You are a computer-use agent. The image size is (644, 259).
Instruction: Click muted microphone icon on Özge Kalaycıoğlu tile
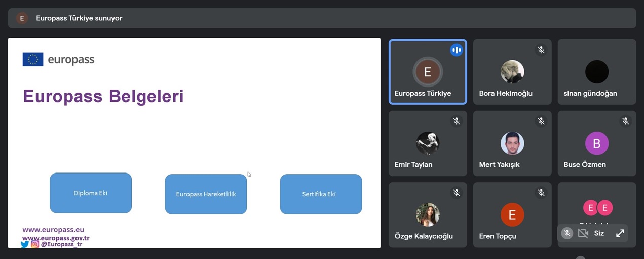(457, 192)
